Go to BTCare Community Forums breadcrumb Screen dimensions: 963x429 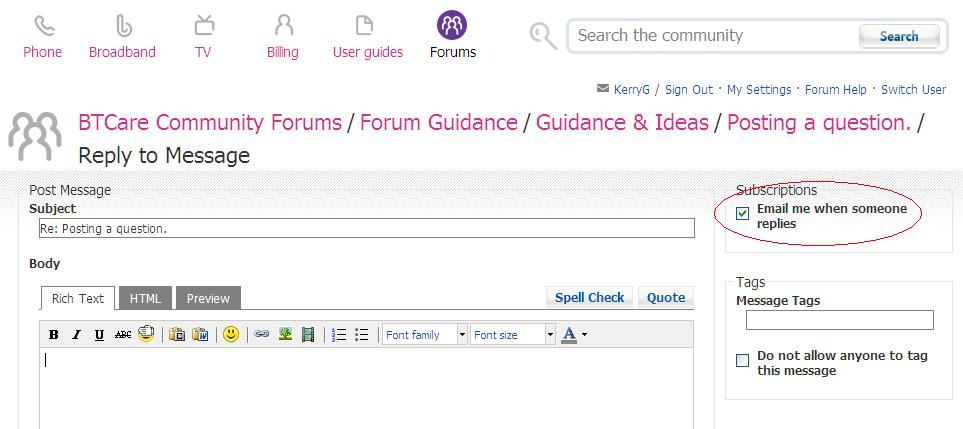pos(210,123)
